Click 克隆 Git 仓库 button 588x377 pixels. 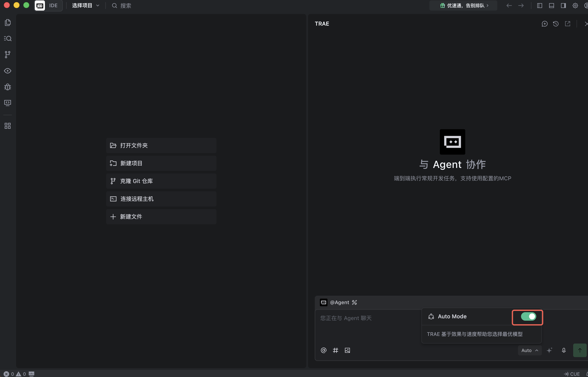coord(161,181)
